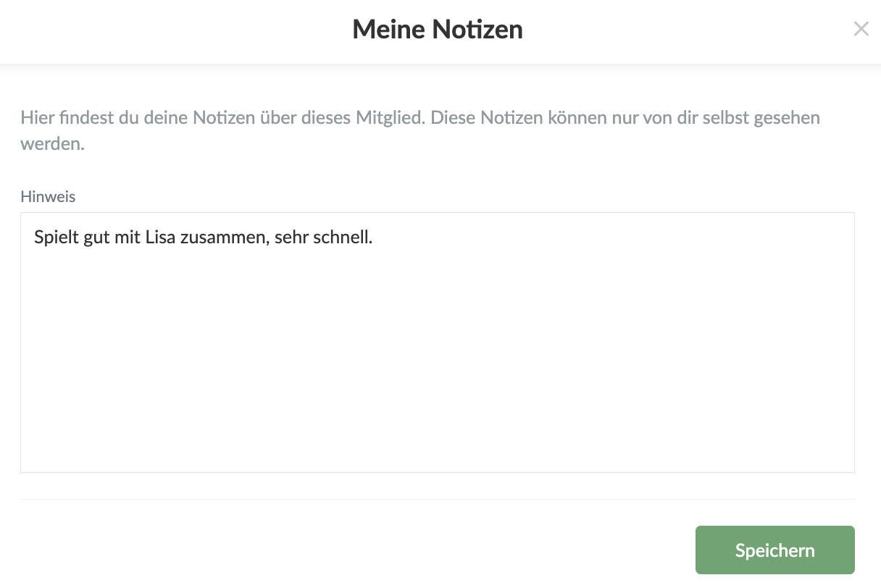Focus the empty area of the notes field

click(437, 362)
